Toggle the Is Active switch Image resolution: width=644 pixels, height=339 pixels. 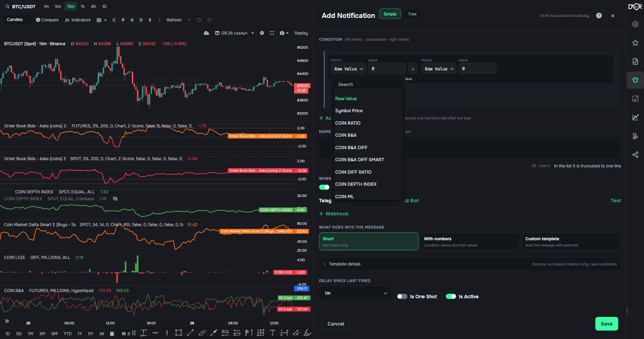coord(451,297)
